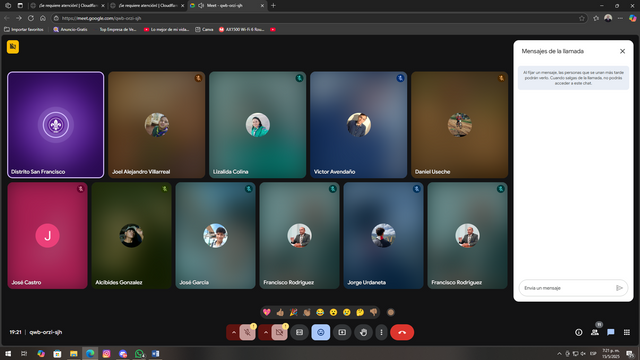Send the thumbs up reaction
The width and height of the screenshot is (640, 360).
[x=280, y=312]
